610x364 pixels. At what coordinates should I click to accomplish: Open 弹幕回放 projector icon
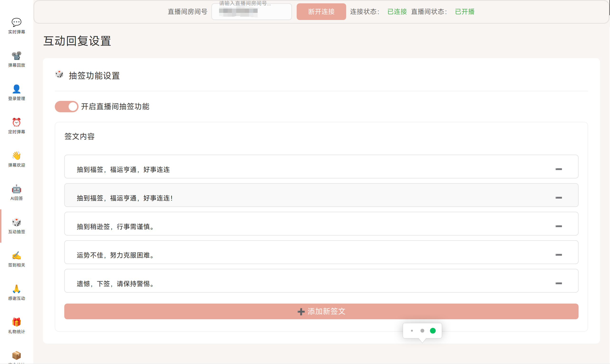(16, 56)
